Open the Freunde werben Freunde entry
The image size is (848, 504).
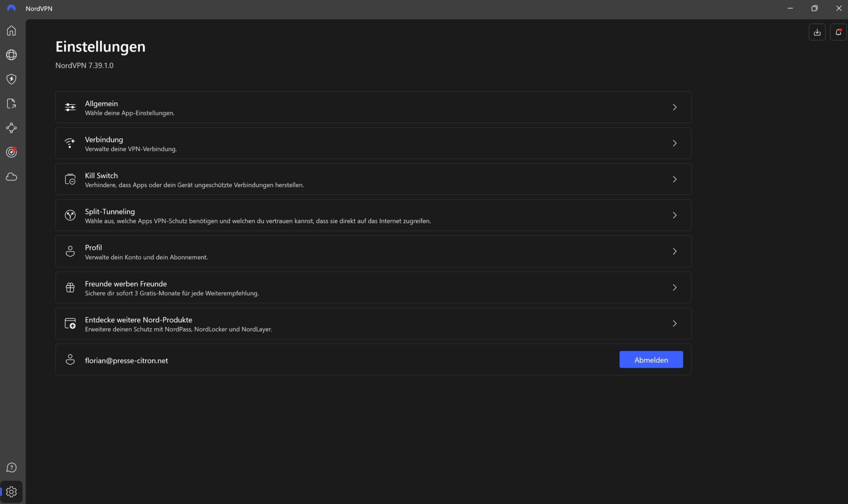point(373,287)
